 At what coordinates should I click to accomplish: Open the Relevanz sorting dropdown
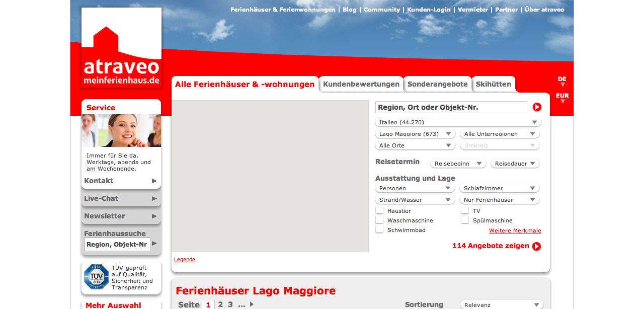502,305
